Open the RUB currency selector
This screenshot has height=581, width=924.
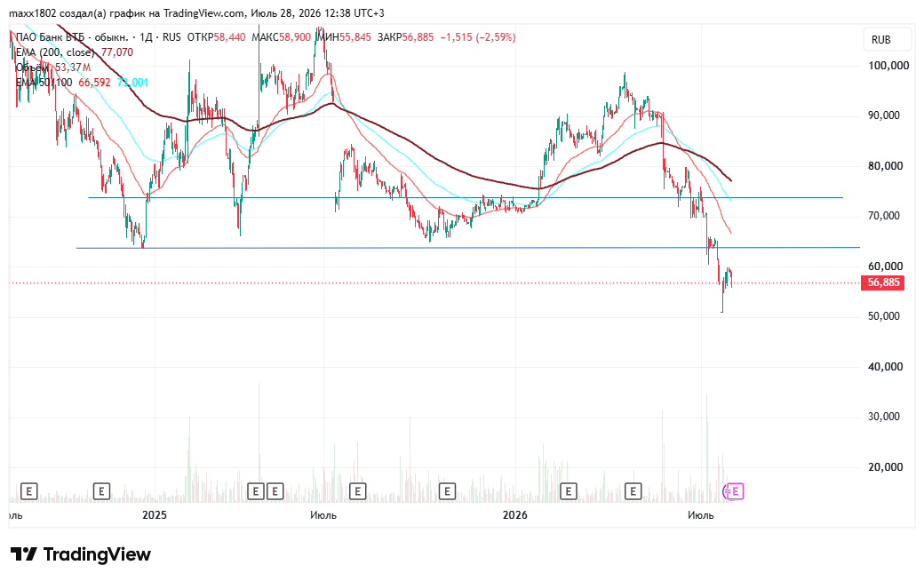[x=881, y=39]
